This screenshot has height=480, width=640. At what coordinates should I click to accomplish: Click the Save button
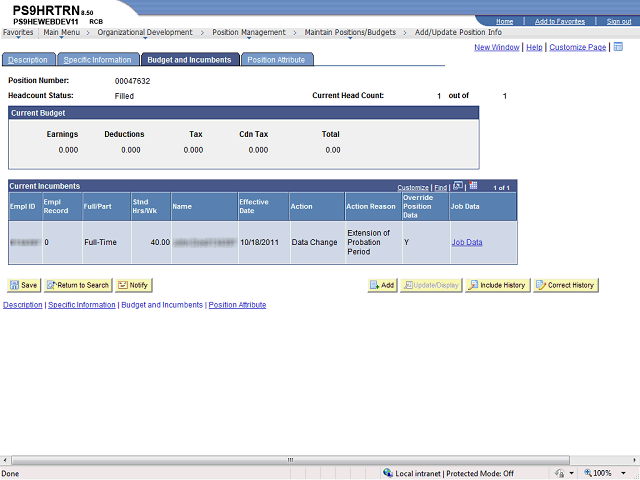click(x=23, y=285)
